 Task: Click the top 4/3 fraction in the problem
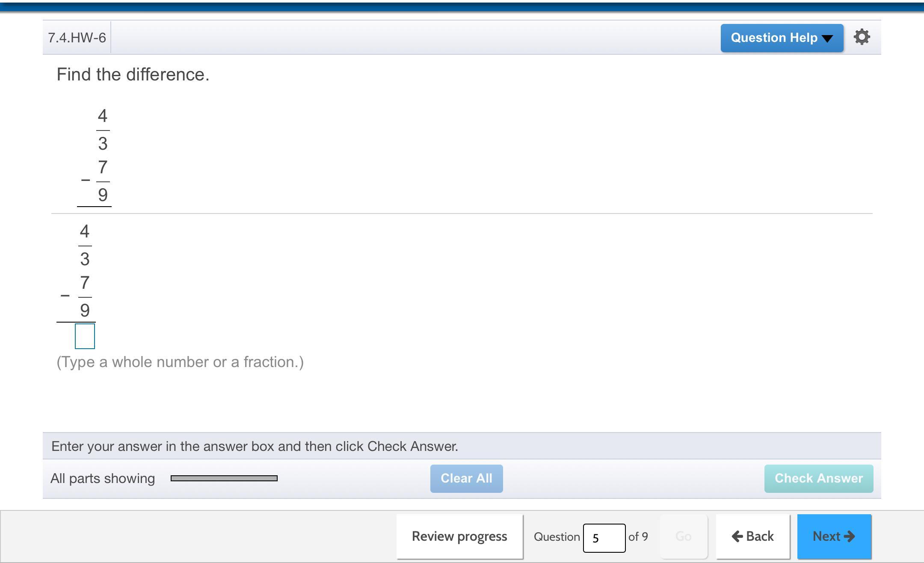103,130
